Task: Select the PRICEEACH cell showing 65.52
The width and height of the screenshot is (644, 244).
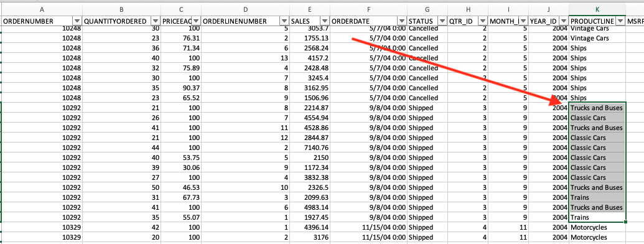Action: (181, 98)
